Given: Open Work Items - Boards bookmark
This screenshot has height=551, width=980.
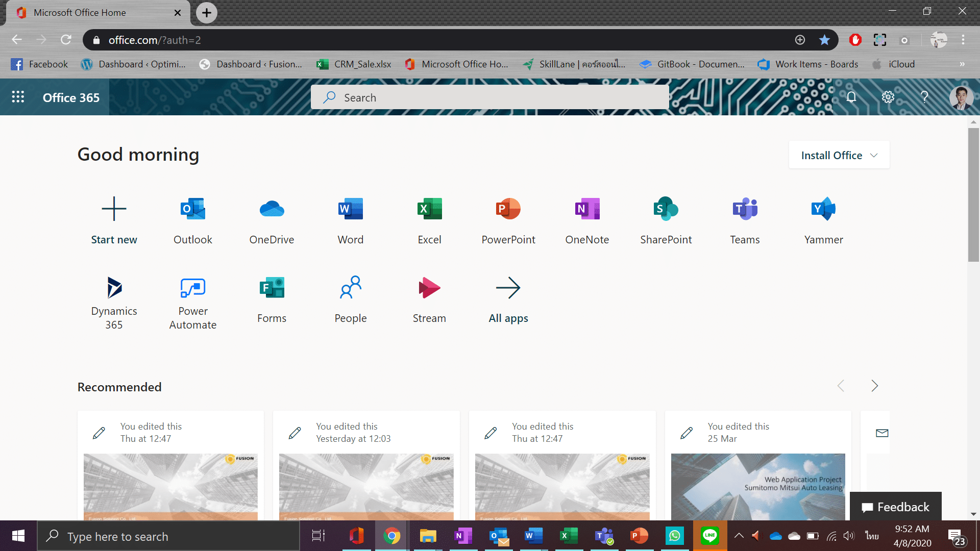Looking at the screenshot, I should click(x=808, y=64).
